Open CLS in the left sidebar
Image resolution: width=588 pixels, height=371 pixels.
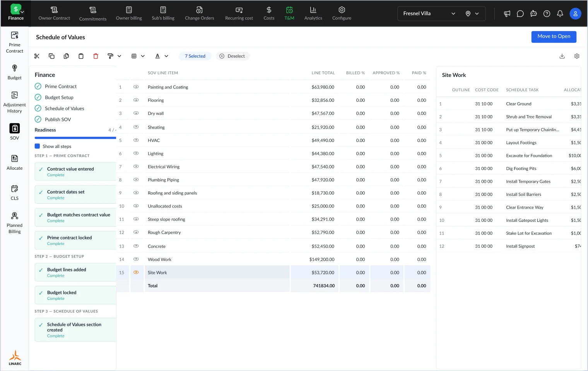pos(15,192)
